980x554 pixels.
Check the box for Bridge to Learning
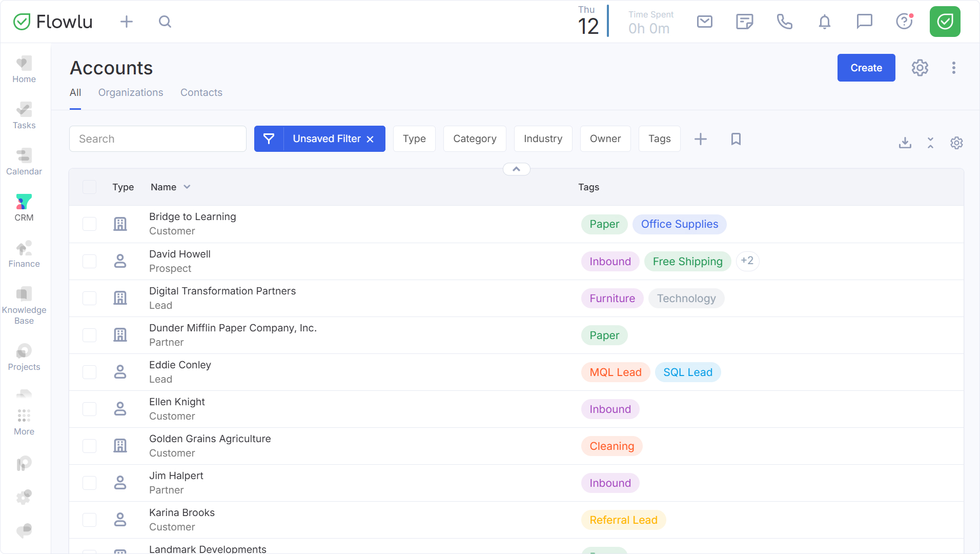point(90,224)
